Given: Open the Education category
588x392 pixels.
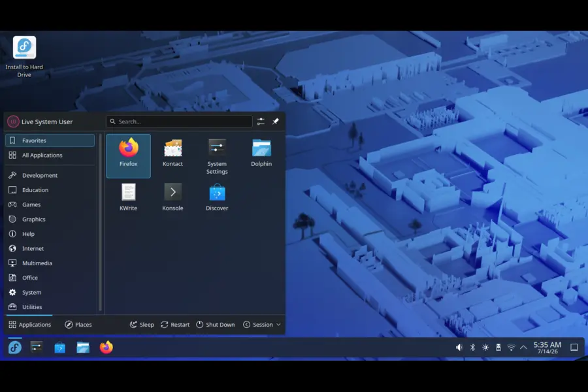Looking at the screenshot, I should pyautogui.click(x=50, y=190).
